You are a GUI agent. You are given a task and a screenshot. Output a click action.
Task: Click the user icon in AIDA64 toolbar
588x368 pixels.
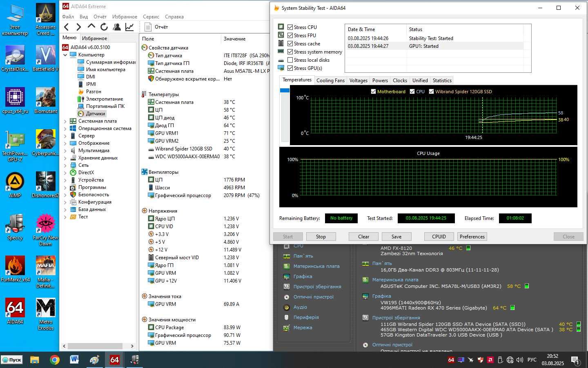click(117, 27)
